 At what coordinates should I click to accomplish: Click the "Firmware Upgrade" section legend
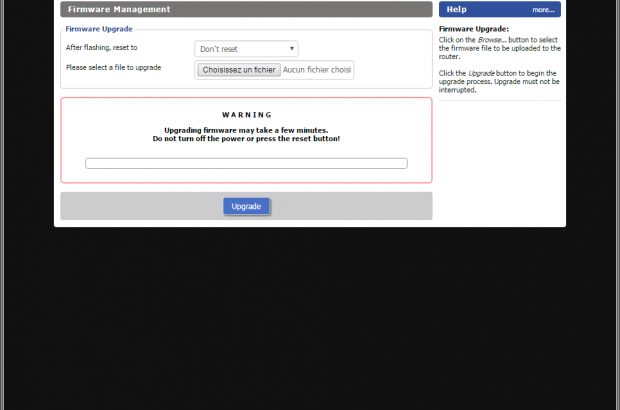click(x=97, y=29)
